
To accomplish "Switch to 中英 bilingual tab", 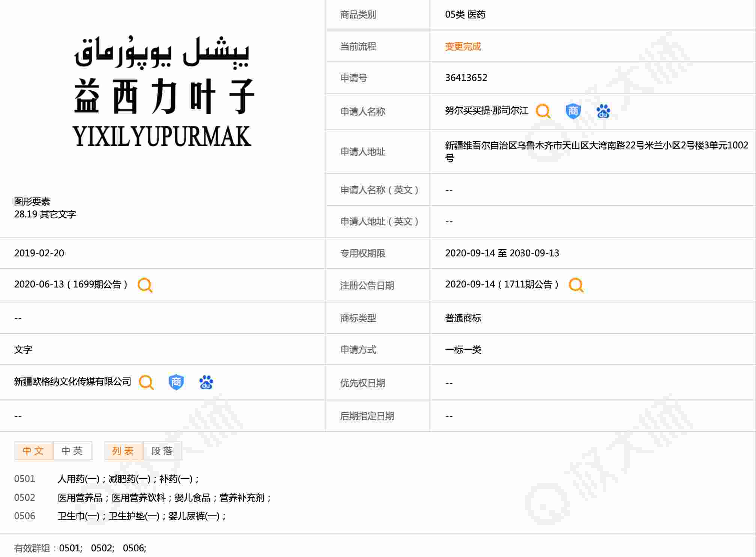I will pyautogui.click(x=72, y=451).
